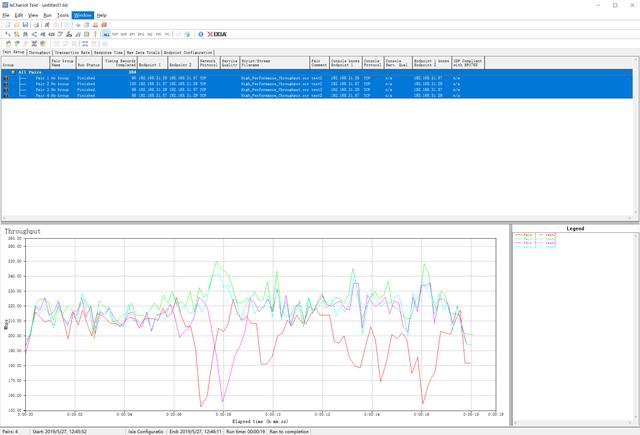This screenshot has width=640, height=435.
Task: Switch to the Transaction Rate tab
Action: [x=73, y=52]
